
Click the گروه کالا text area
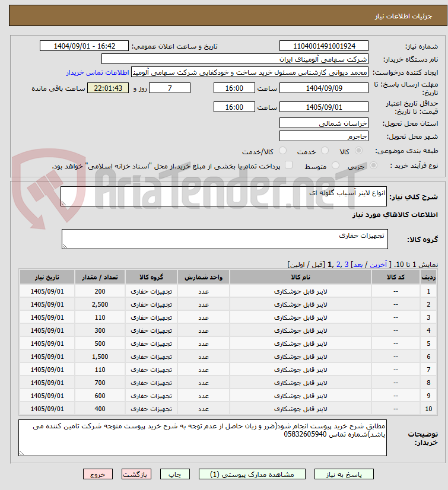click(x=225, y=239)
